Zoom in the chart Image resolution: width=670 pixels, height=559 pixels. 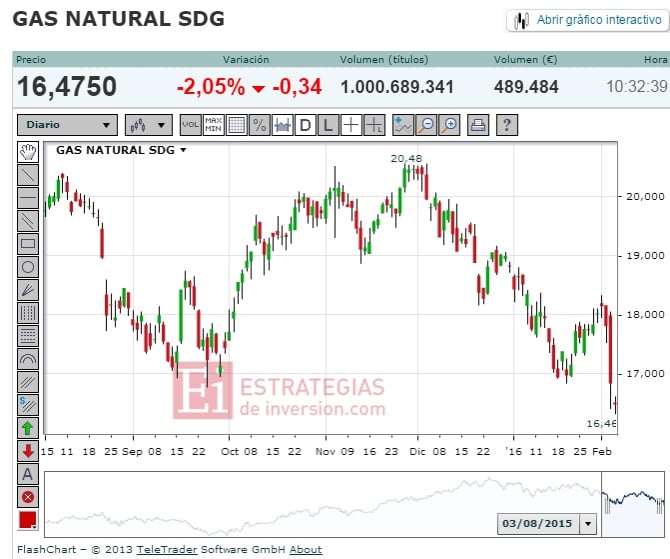point(450,125)
